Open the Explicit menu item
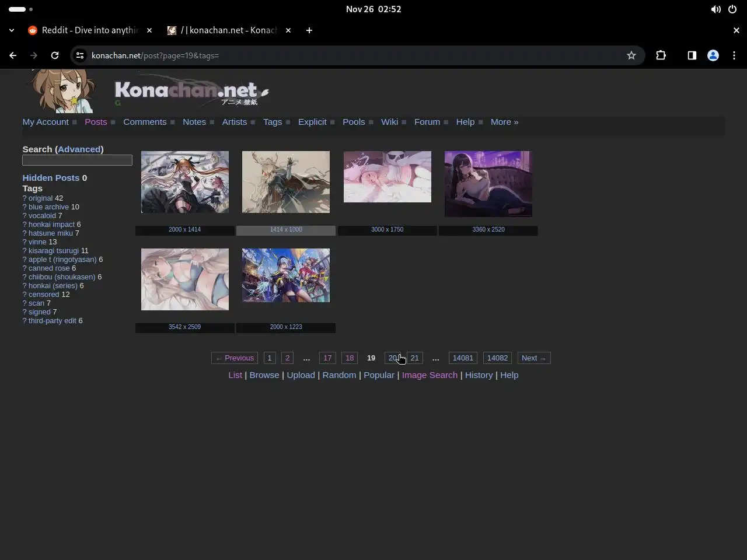 click(312, 122)
